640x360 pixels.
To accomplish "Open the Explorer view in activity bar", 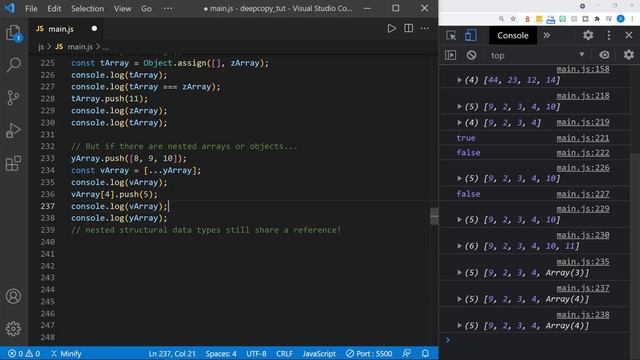I will pyautogui.click(x=13, y=33).
